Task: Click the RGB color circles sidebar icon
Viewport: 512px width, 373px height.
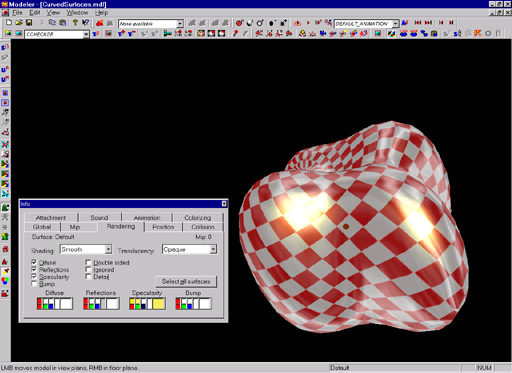Action: 5,281
